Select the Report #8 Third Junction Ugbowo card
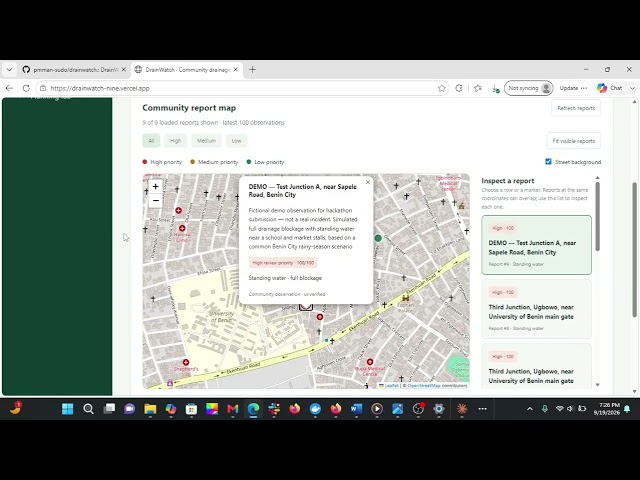 (536, 309)
